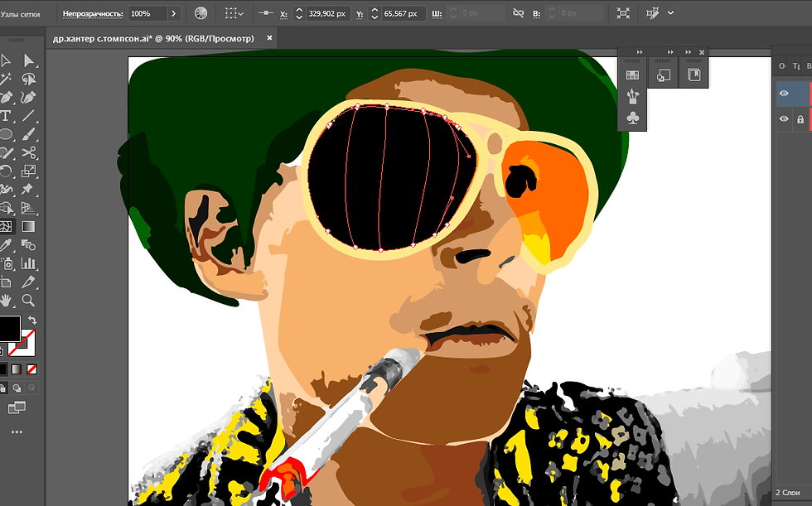Click the Y coordinate stepper arrows
The width and height of the screenshot is (812, 506).
375,13
